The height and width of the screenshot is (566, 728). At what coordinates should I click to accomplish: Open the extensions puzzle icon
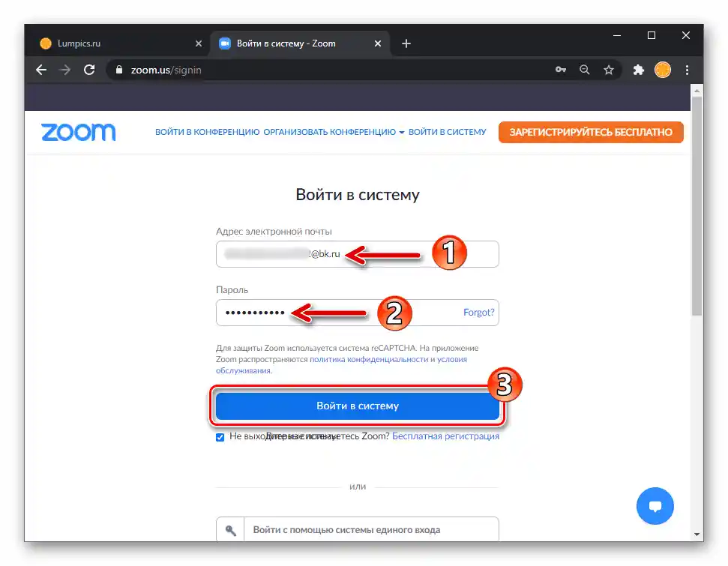coord(638,70)
